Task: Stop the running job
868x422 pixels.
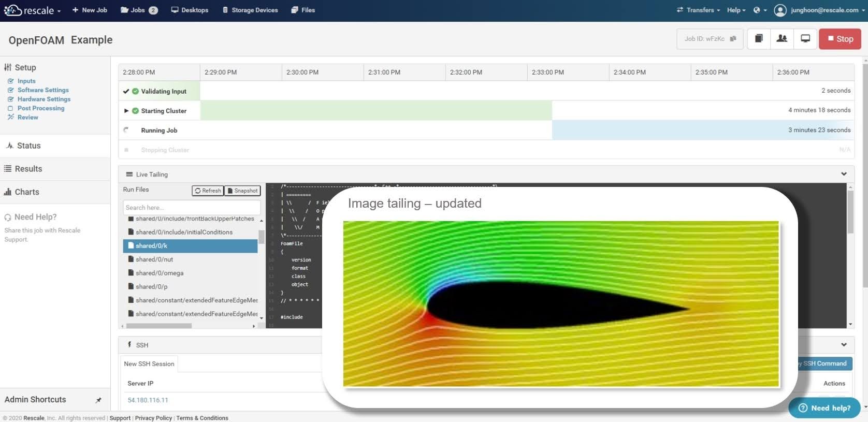Action: (x=840, y=39)
